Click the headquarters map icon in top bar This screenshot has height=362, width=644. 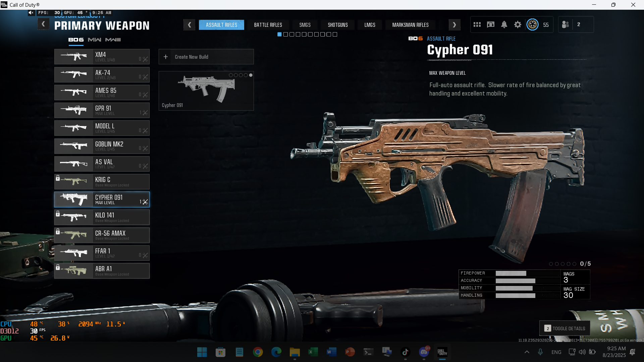coord(490,24)
